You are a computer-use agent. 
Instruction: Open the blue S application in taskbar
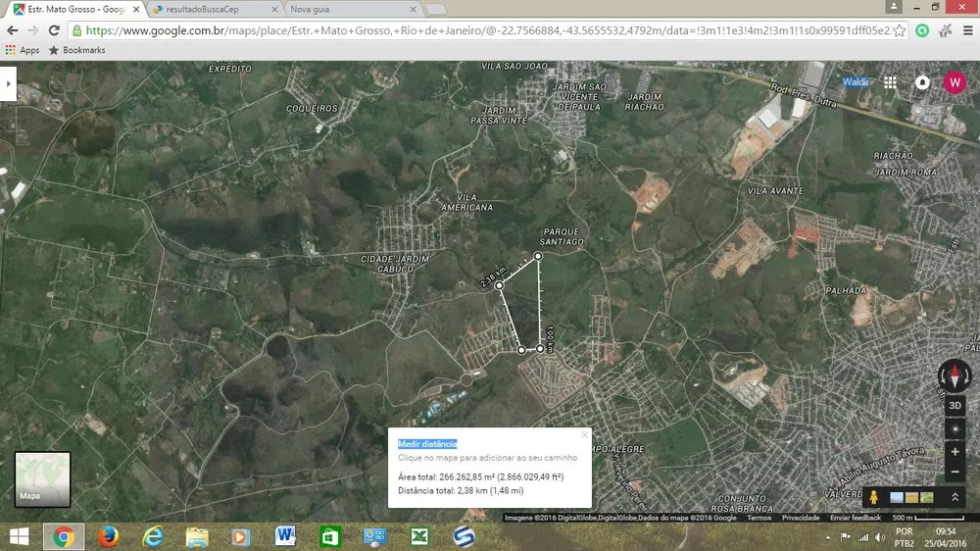click(464, 536)
